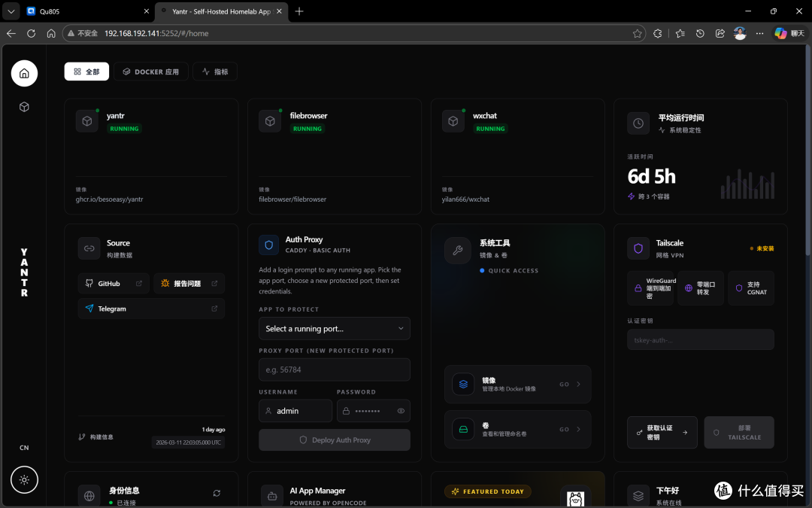
Task: Click the filebrowser container cube icon
Action: tap(271, 120)
